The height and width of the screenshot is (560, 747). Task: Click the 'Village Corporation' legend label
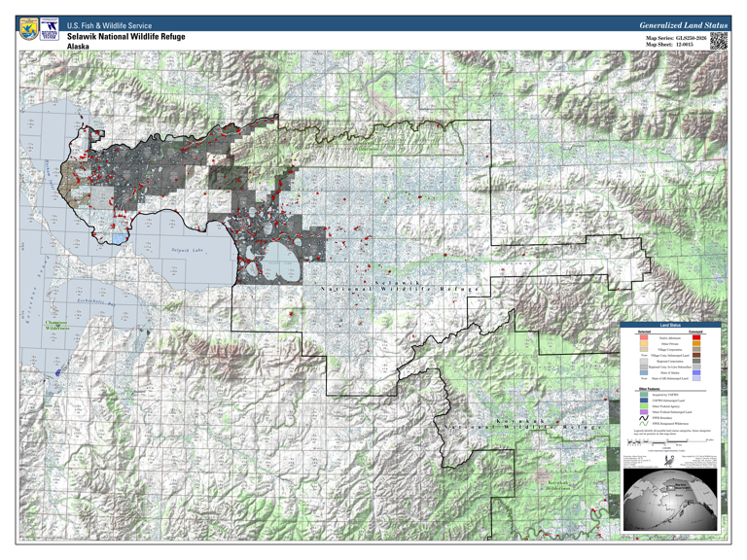670,350
